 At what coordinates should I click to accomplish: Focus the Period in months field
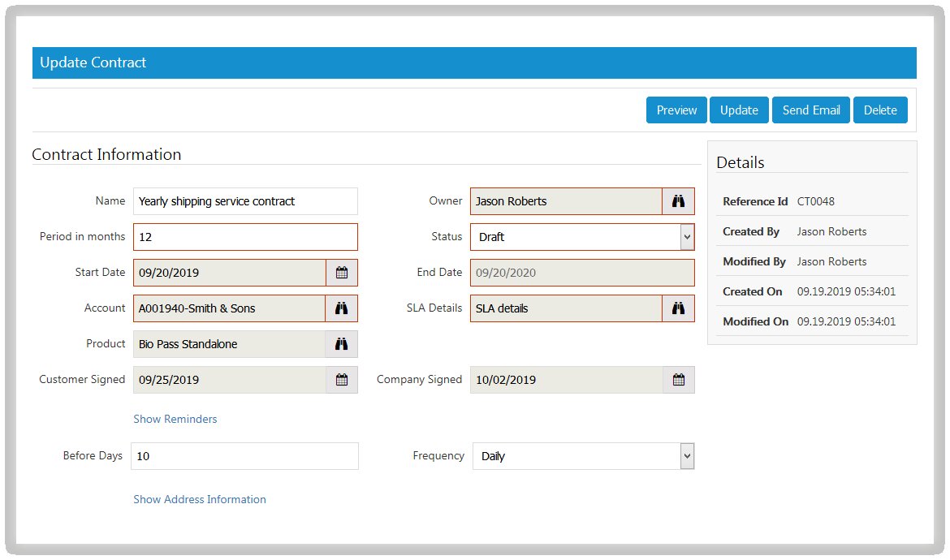(x=244, y=237)
